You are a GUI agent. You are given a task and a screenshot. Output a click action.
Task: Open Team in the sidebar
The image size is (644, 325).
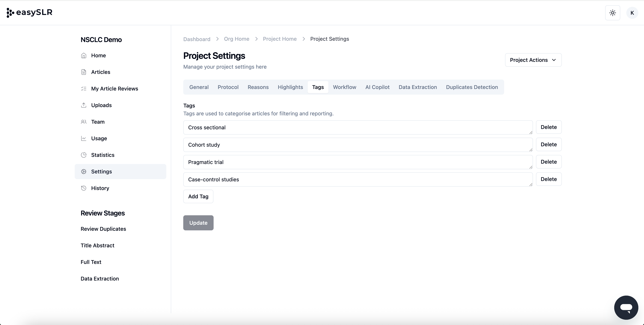(120, 122)
